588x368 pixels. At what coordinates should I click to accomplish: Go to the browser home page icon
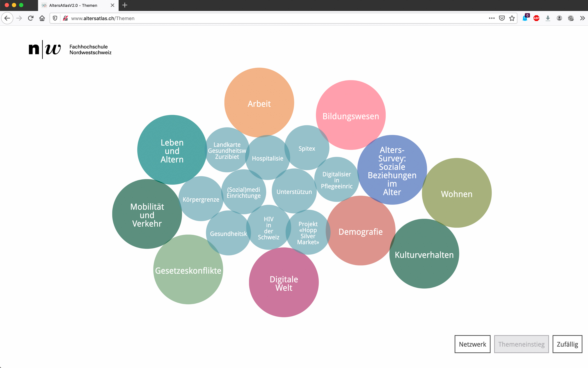pyautogui.click(x=42, y=18)
